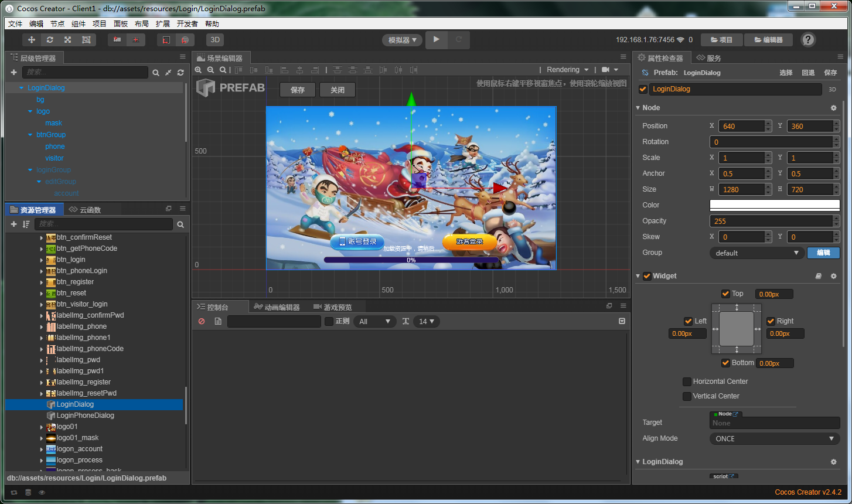Select the rect transform tool
Screen dimensions: 852x504
[x=86, y=40]
